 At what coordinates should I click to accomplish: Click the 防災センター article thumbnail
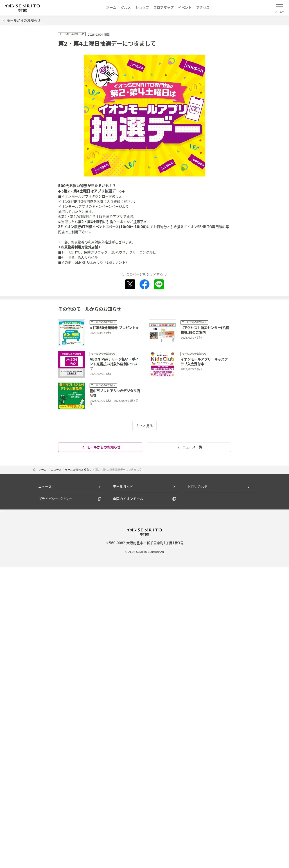[163, 333]
